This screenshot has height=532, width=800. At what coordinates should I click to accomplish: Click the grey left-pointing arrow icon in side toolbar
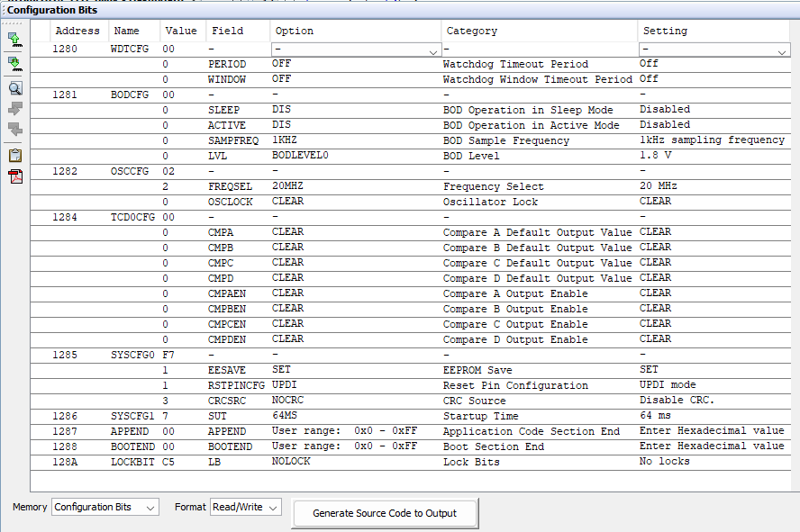(15, 129)
